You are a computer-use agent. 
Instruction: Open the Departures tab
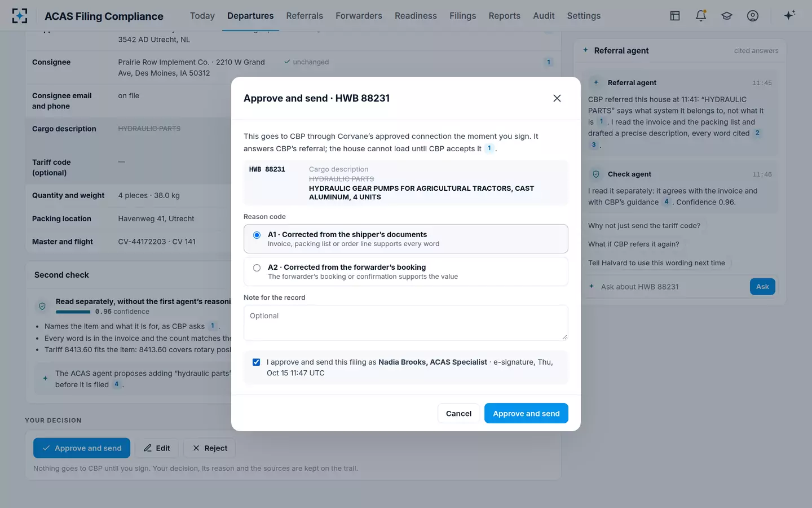pyautogui.click(x=250, y=16)
